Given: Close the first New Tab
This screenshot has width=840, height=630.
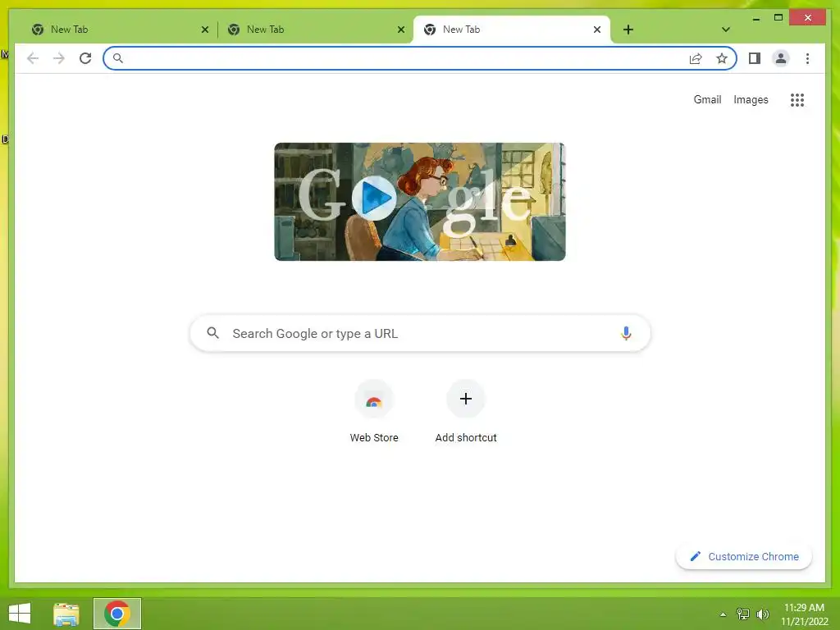Looking at the screenshot, I should [x=204, y=30].
